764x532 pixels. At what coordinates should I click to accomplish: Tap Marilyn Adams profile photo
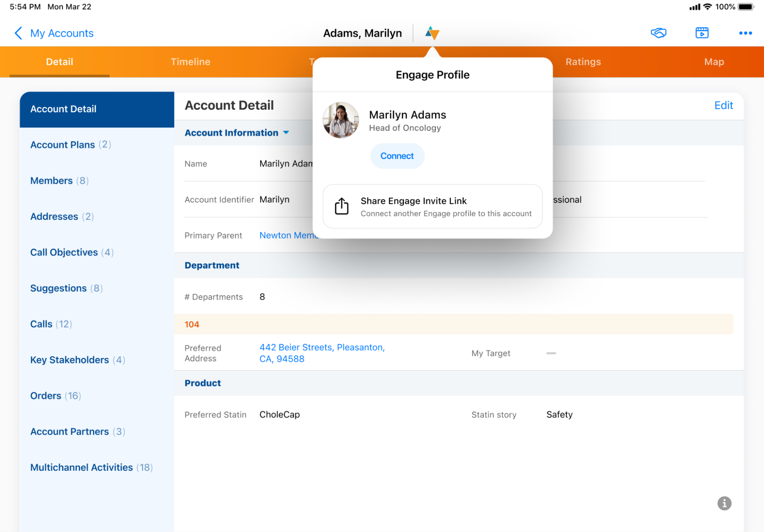(341, 120)
